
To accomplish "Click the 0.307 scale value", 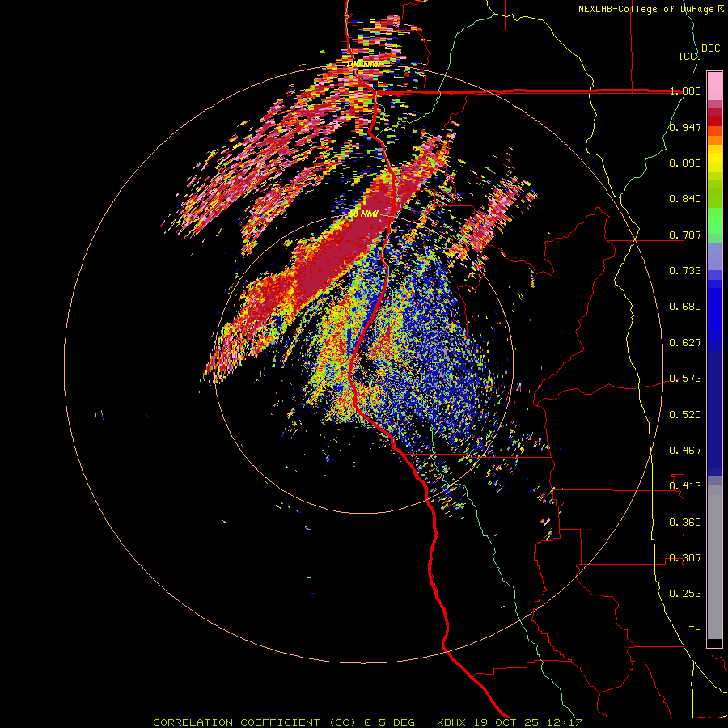I will tap(685, 557).
